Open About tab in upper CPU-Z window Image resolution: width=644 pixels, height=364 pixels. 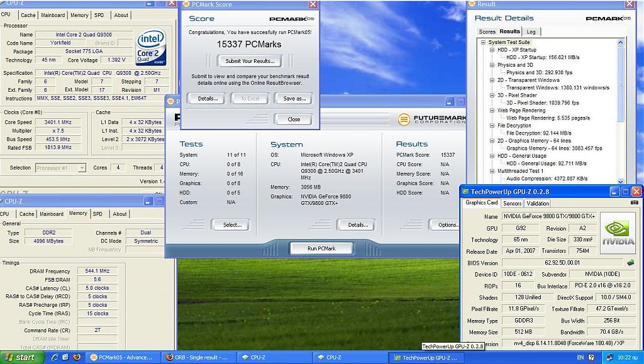point(121,15)
